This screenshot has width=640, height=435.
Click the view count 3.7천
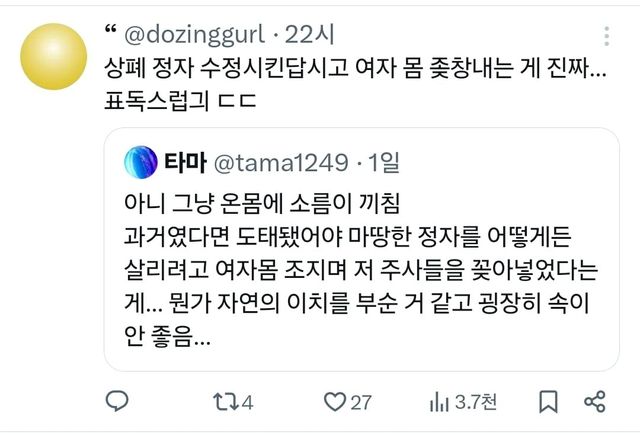pyautogui.click(x=476, y=402)
